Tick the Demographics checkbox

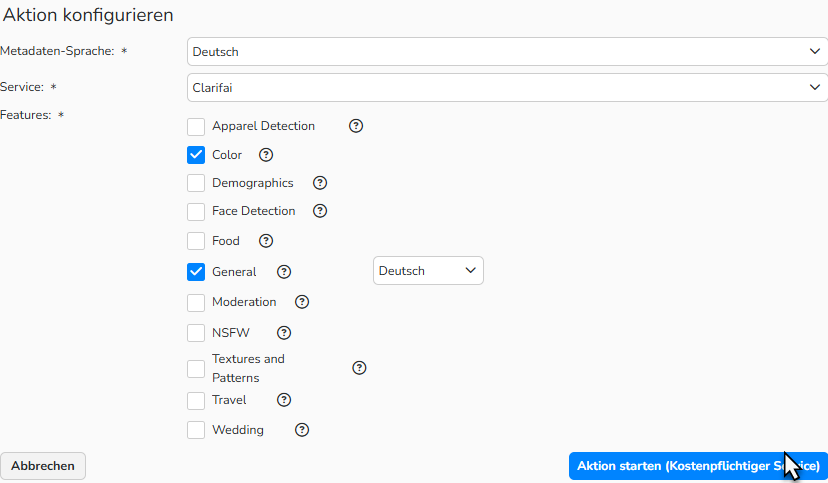coord(196,183)
